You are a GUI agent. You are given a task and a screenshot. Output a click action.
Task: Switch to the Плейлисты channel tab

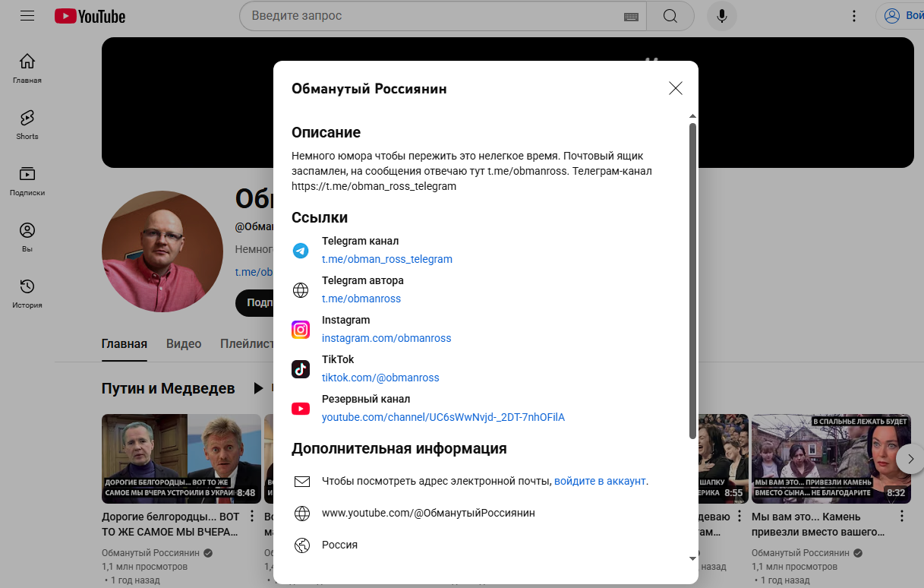248,343
